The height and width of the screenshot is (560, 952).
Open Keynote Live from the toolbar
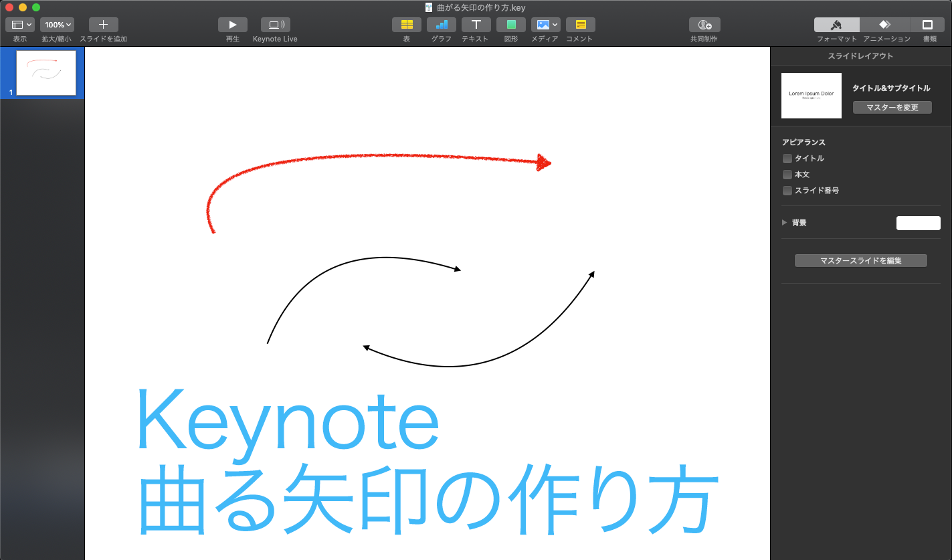(275, 25)
